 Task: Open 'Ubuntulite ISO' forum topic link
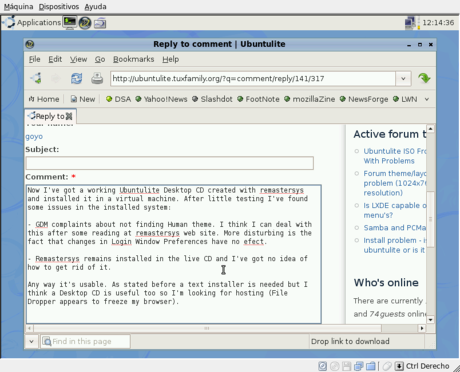395,156
